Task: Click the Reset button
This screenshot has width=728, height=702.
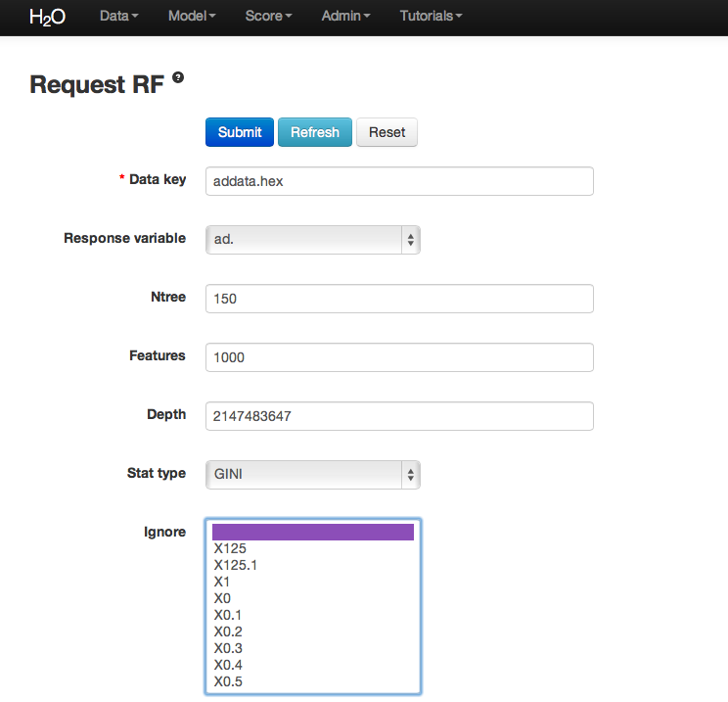Action: point(387,132)
